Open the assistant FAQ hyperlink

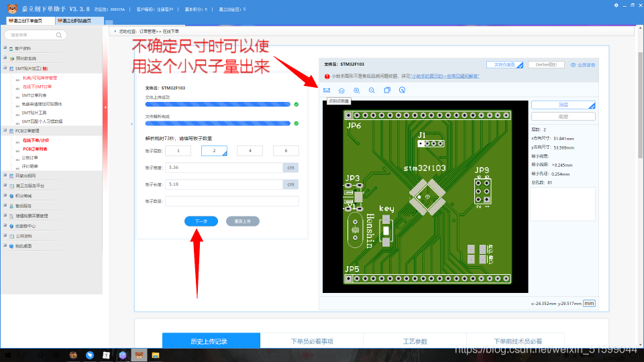pos(445,76)
